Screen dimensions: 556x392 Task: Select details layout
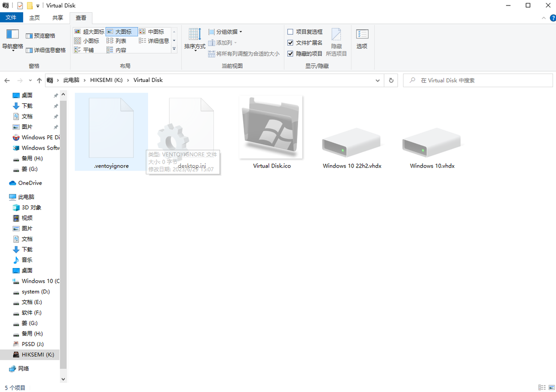click(x=154, y=41)
